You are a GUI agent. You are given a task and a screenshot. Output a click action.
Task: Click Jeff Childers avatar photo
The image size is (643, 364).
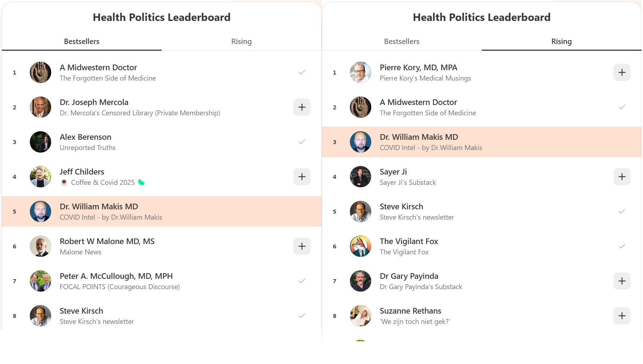click(x=40, y=177)
